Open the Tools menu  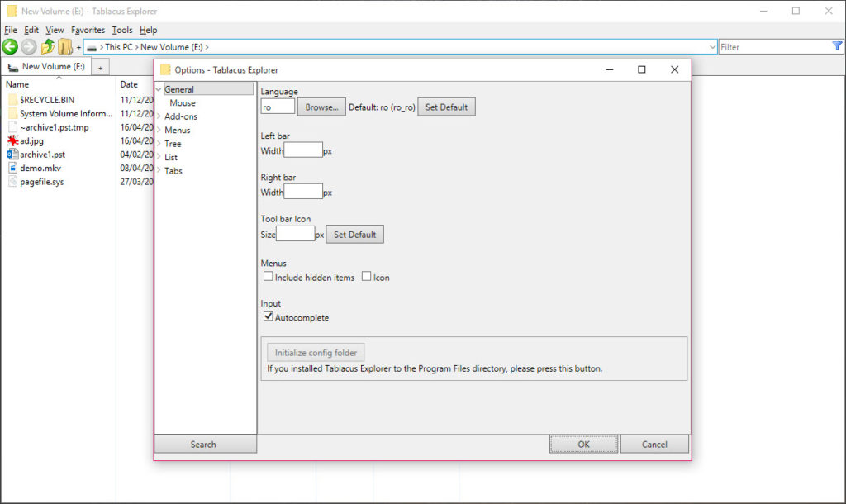tap(122, 31)
